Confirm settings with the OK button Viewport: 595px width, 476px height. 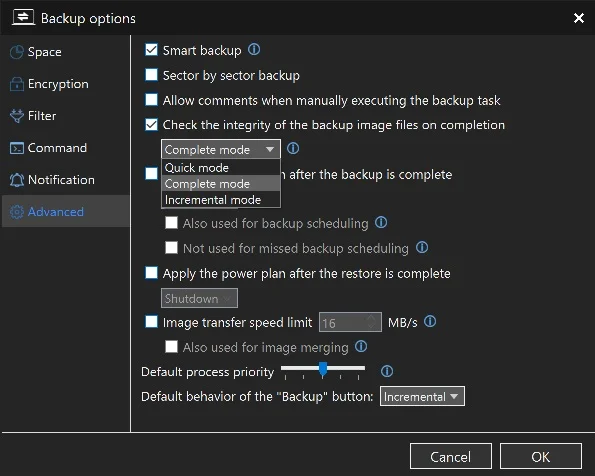(x=540, y=456)
